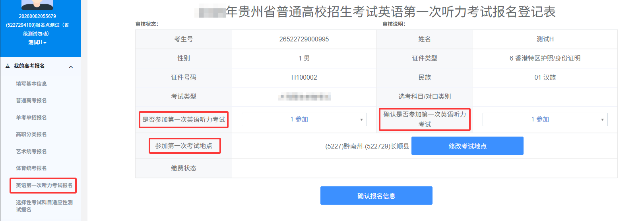Click the 证件类型 label cell
Screen dimensions: 644x221
[425, 58]
